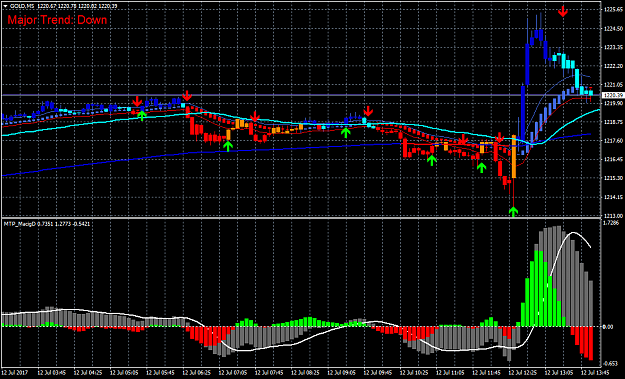The image size is (625, 379).
Task: Select the green buy arrow near 10:25
Action: coord(432,160)
